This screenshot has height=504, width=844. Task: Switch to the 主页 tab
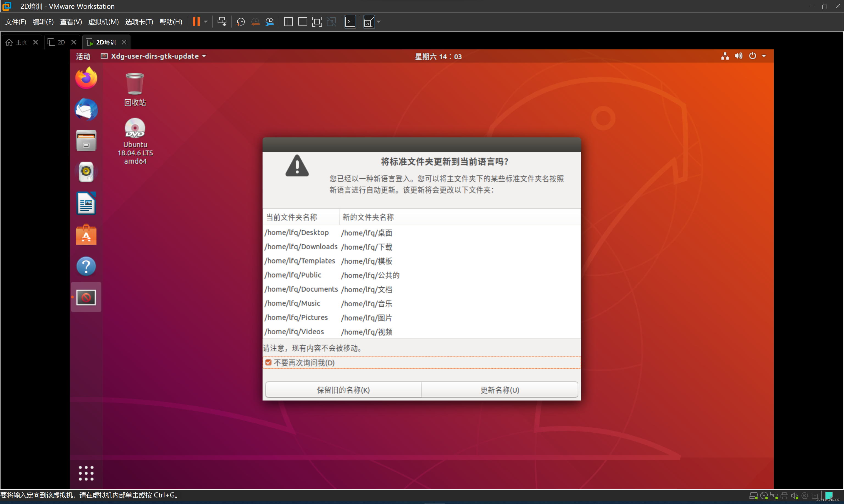tap(21, 42)
